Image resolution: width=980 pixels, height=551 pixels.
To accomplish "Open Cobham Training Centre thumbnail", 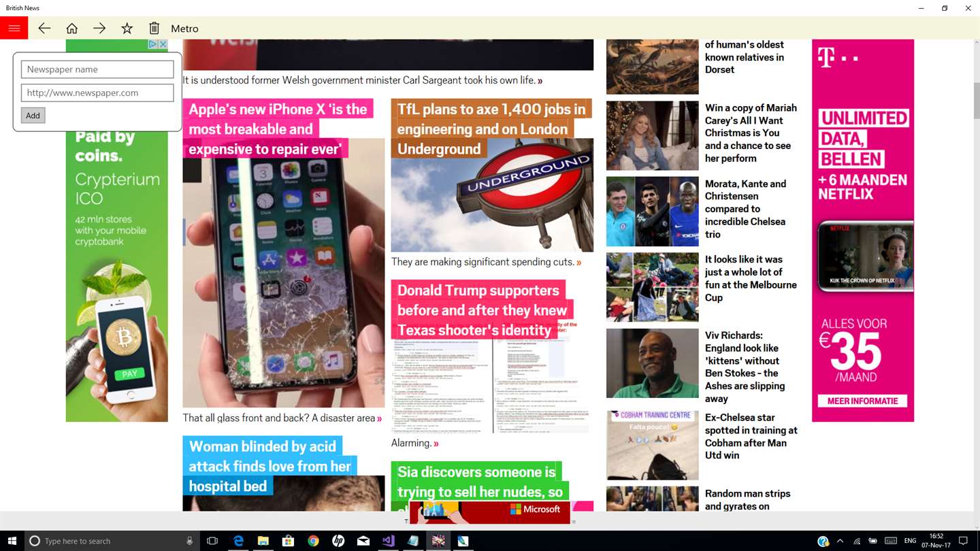I will tap(652, 445).
